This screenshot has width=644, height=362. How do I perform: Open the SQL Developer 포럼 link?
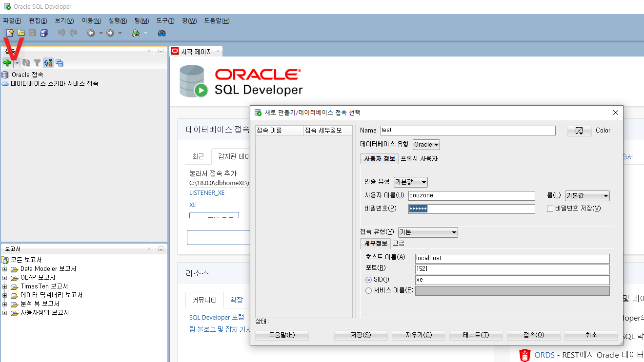[x=217, y=317]
